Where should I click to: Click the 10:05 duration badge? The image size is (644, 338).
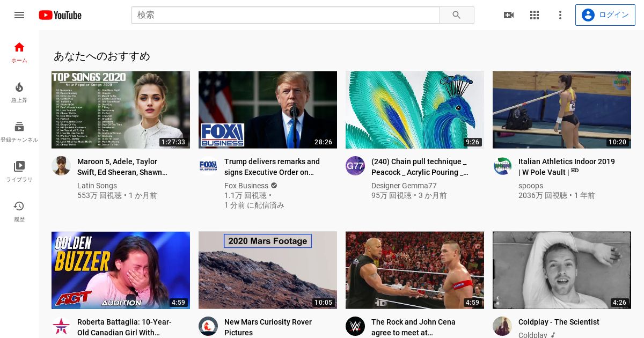click(x=324, y=303)
